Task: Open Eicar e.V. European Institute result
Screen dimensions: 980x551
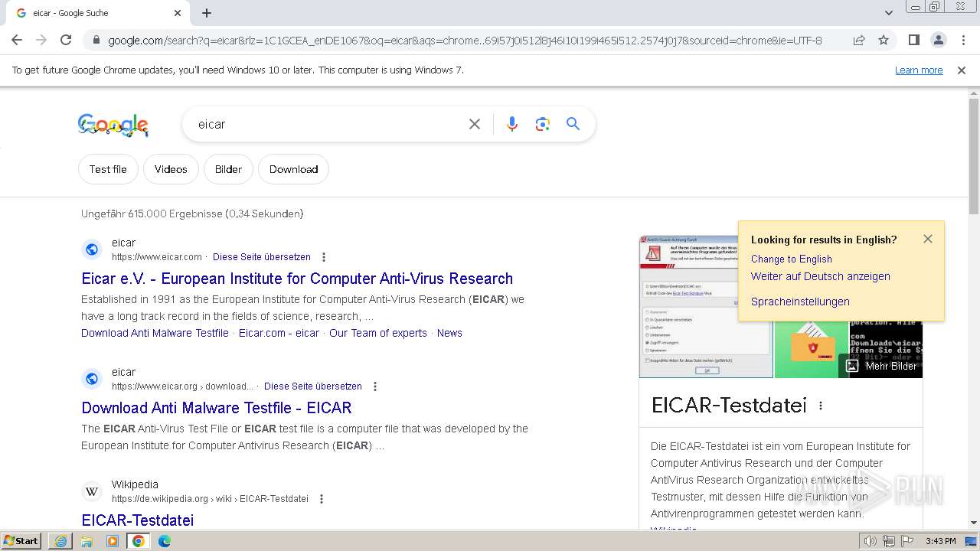Action: click(x=297, y=279)
